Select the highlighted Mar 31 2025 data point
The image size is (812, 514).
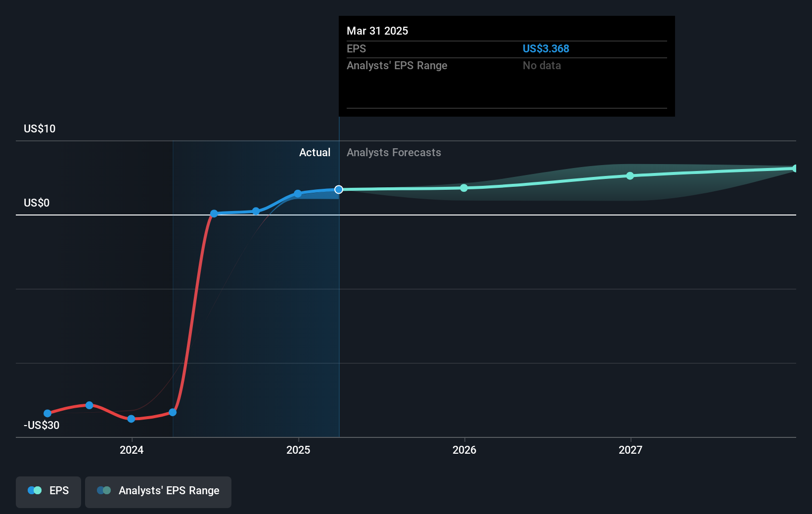tap(339, 190)
